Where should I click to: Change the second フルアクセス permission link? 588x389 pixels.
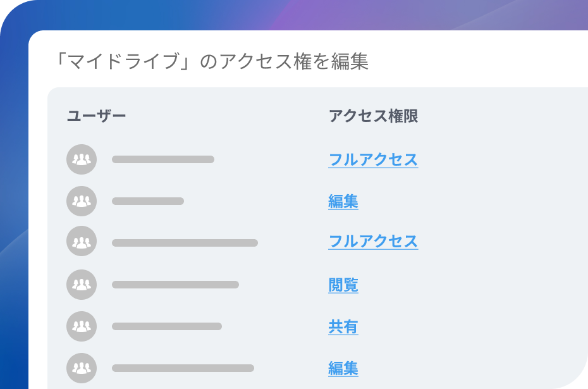[373, 242]
